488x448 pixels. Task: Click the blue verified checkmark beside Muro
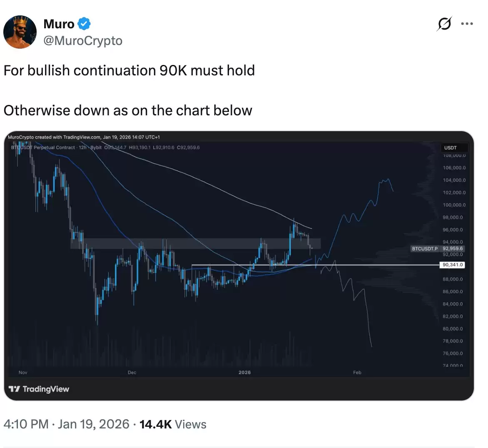click(84, 24)
